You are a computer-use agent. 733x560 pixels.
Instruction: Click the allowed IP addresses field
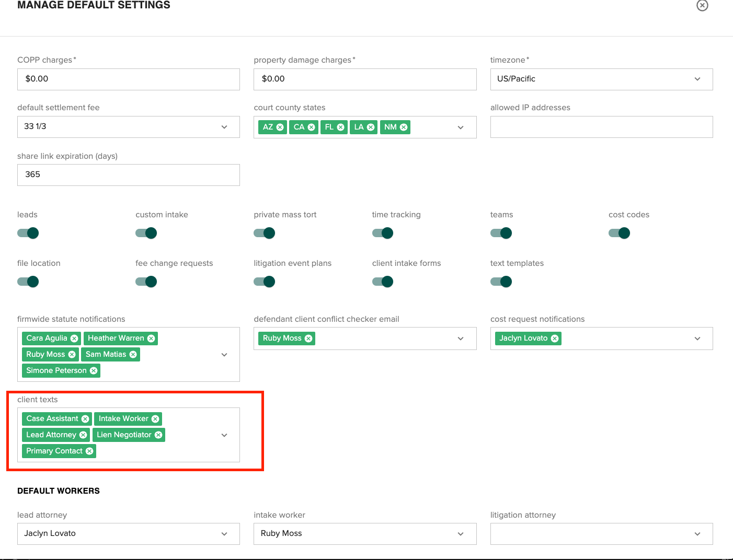point(601,127)
